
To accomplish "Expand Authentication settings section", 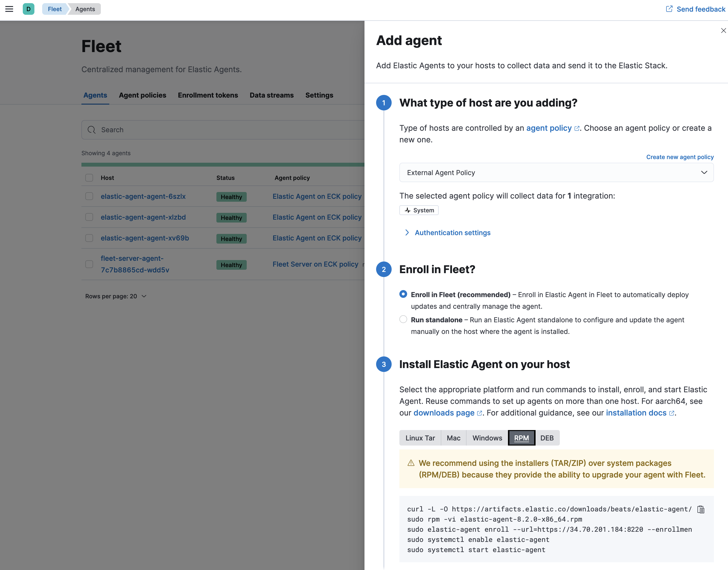I will click(452, 233).
